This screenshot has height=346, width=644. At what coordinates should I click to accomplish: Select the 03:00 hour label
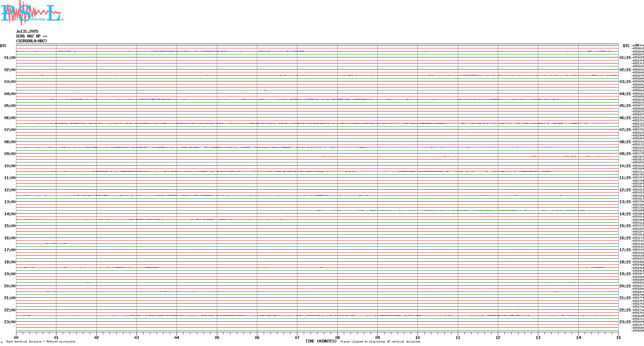pyautogui.click(x=10, y=82)
